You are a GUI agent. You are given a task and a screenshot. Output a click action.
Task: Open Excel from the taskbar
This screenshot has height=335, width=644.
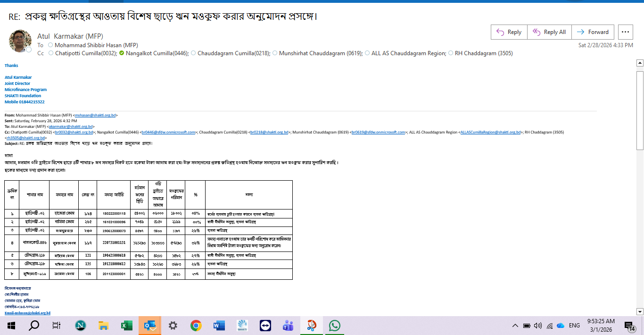tap(126, 326)
